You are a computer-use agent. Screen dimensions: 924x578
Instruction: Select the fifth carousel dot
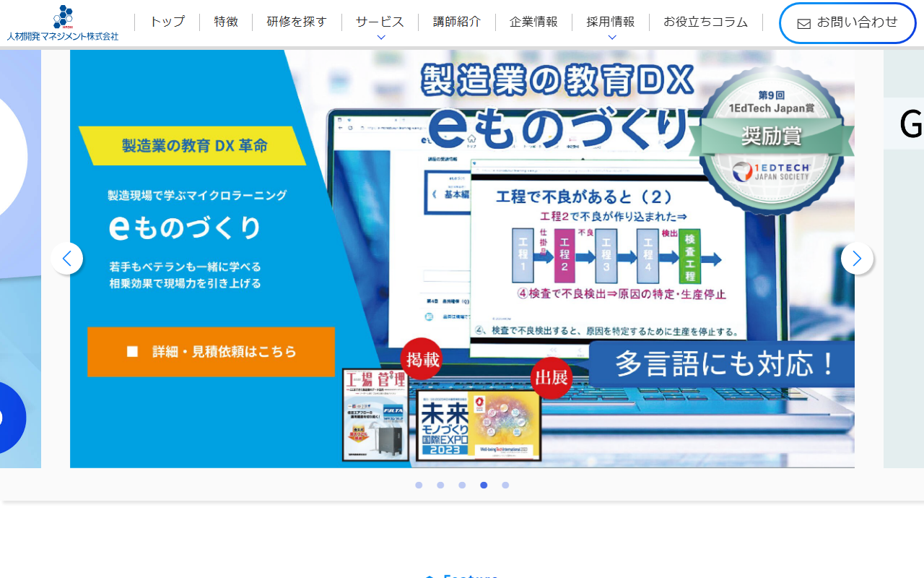[505, 486]
